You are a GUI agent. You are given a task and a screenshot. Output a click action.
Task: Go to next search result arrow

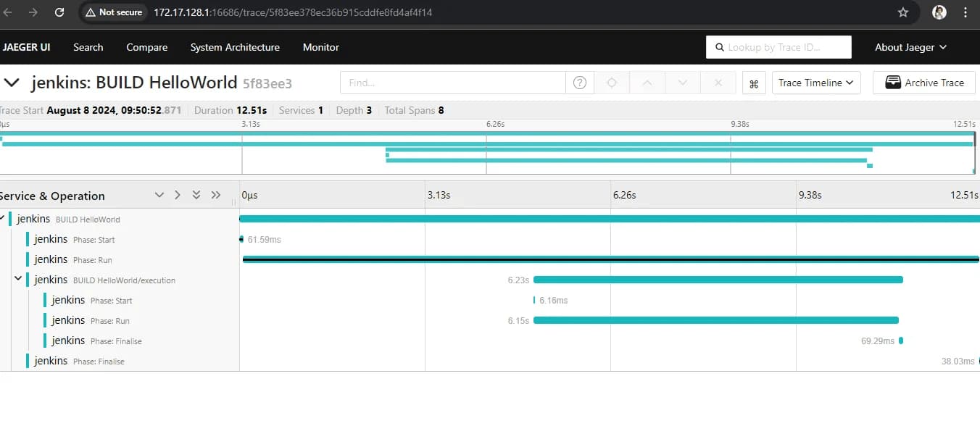(x=683, y=83)
